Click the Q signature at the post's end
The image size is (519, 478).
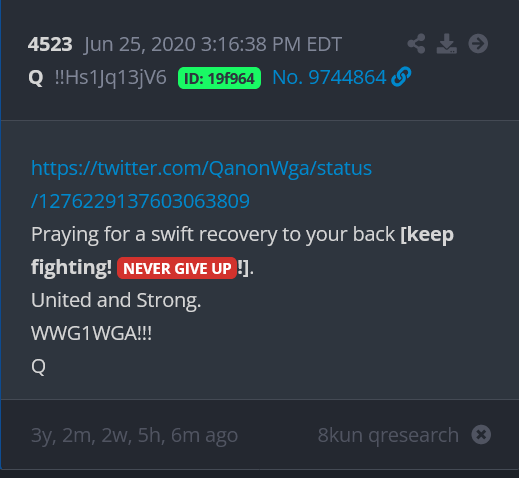(38, 366)
